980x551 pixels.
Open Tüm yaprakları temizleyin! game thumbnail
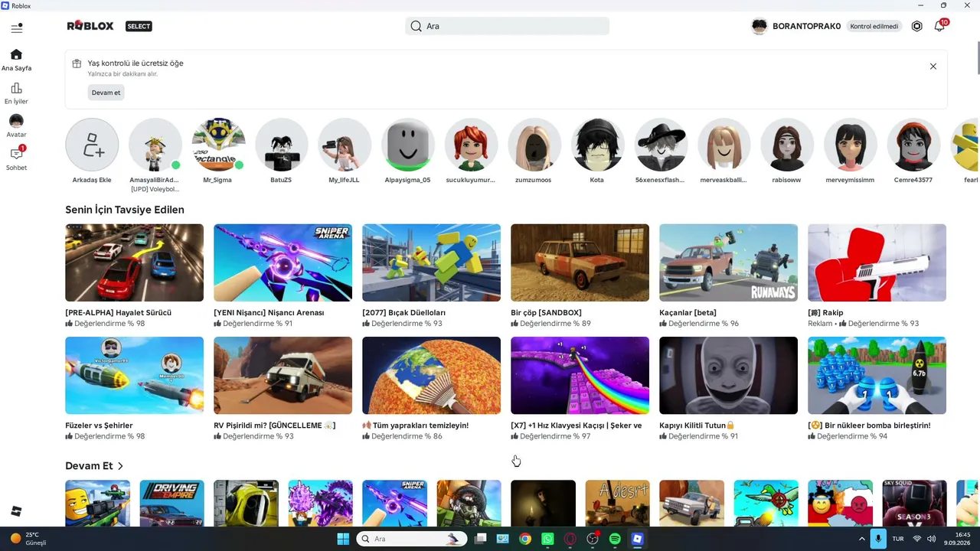click(432, 376)
